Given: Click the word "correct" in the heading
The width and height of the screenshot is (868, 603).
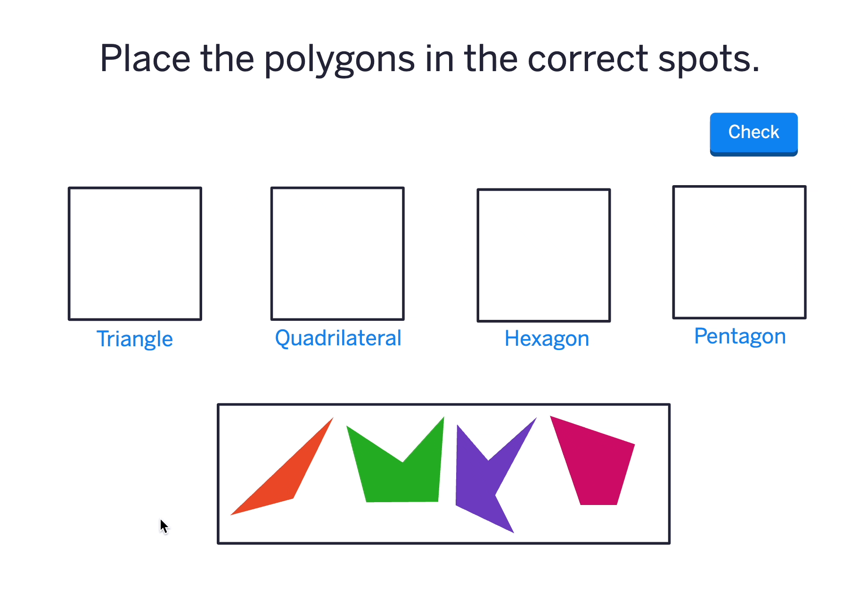Looking at the screenshot, I should [x=588, y=58].
